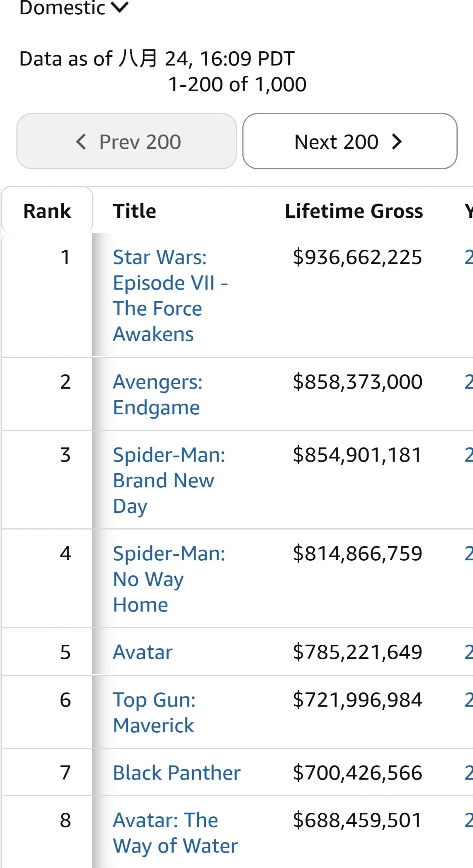Viewport: 473px width, 868px height.
Task: Open the Avengers: Endgame link
Action: click(158, 395)
